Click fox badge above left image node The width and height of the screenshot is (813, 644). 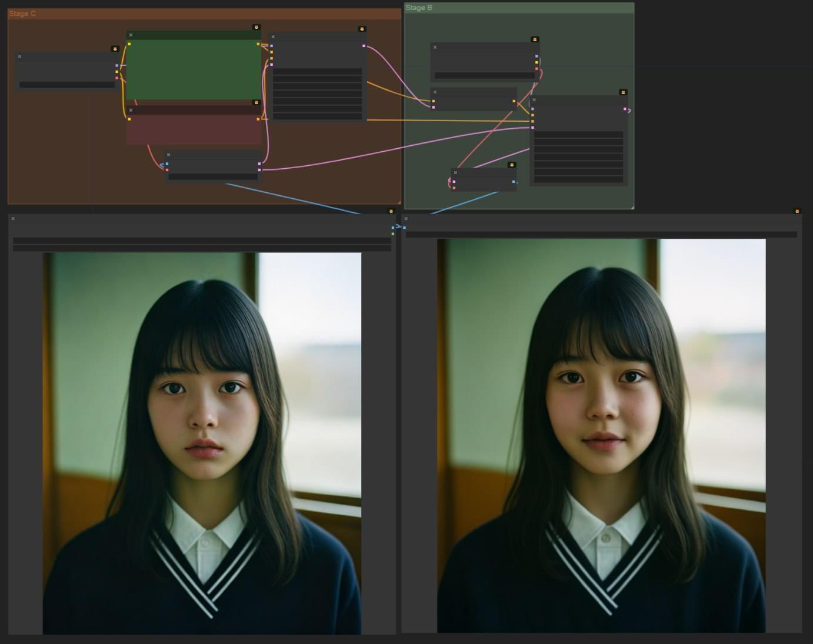coord(391,211)
